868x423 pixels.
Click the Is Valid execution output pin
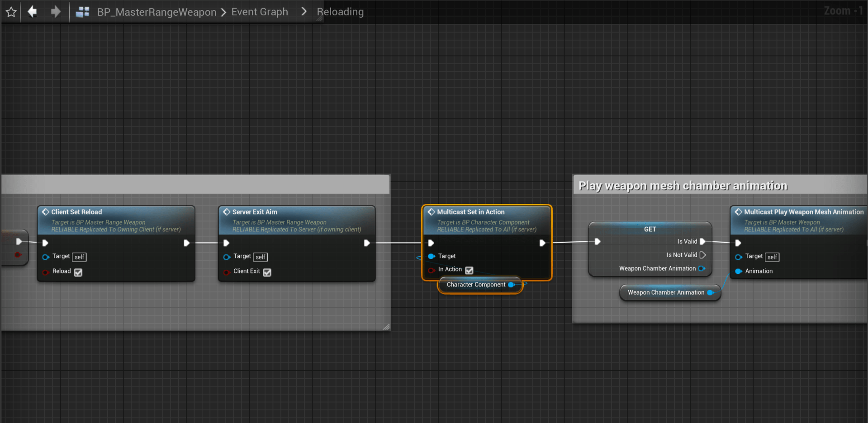[x=702, y=241]
